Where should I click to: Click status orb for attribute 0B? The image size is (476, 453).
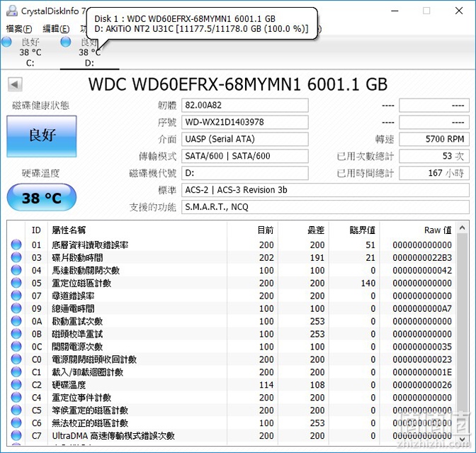[16, 334]
